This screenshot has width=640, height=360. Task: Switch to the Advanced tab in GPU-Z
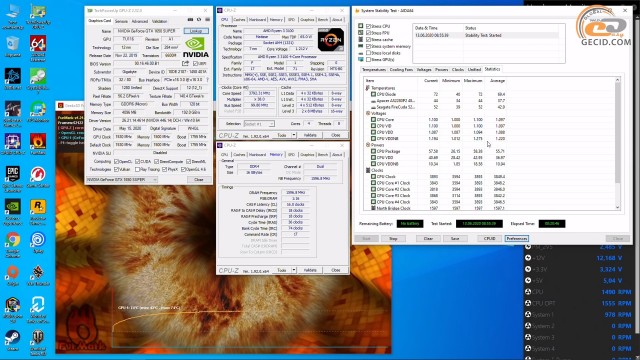tap(140, 21)
